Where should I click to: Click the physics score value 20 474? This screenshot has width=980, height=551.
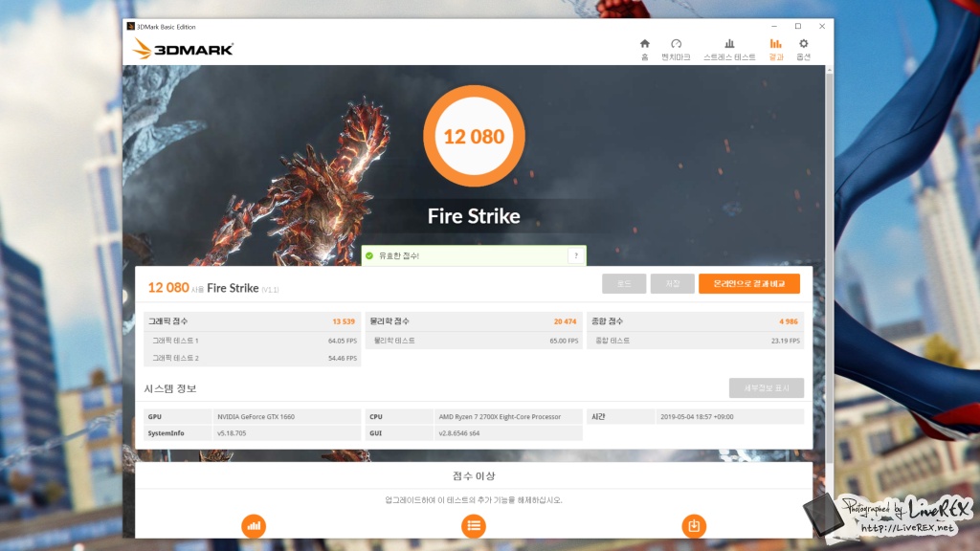pyautogui.click(x=565, y=321)
